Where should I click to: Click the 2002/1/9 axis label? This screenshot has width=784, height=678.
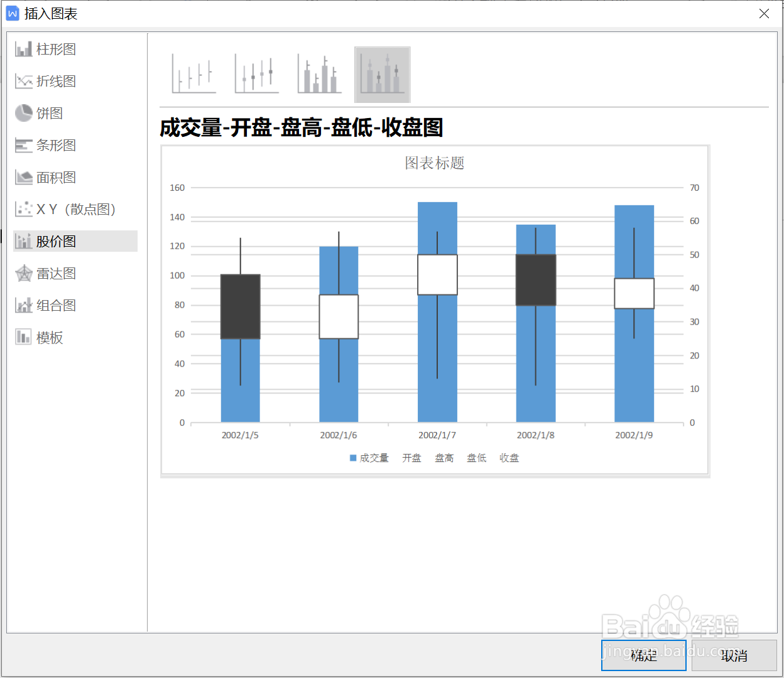tap(634, 435)
